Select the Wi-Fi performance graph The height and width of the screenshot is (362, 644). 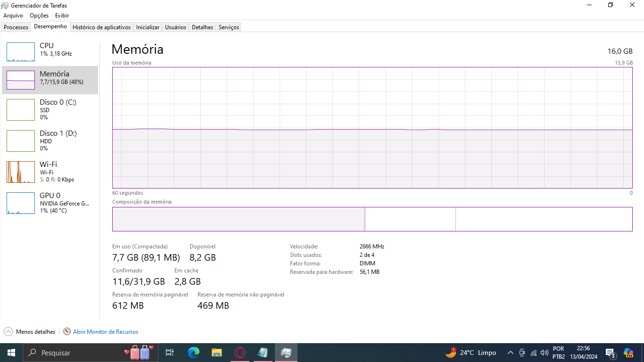tap(21, 172)
